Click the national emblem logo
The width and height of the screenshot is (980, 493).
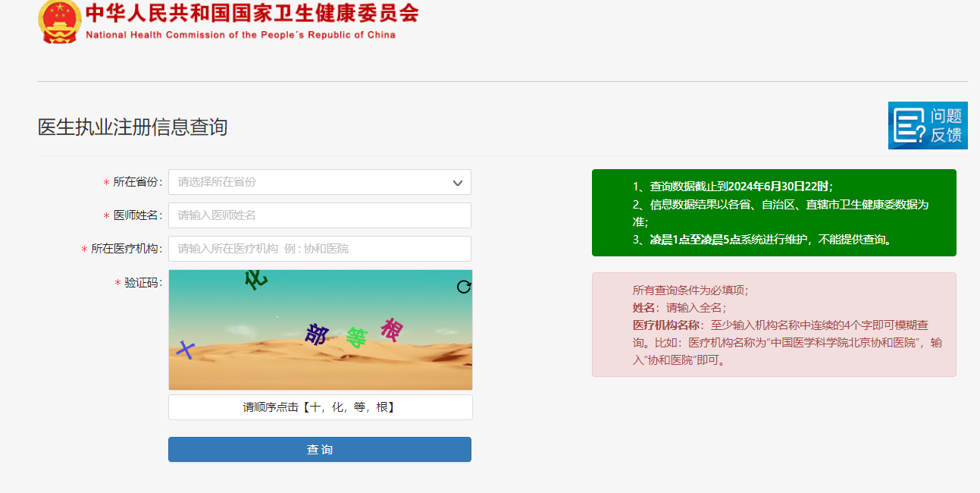tap(59, 21)
